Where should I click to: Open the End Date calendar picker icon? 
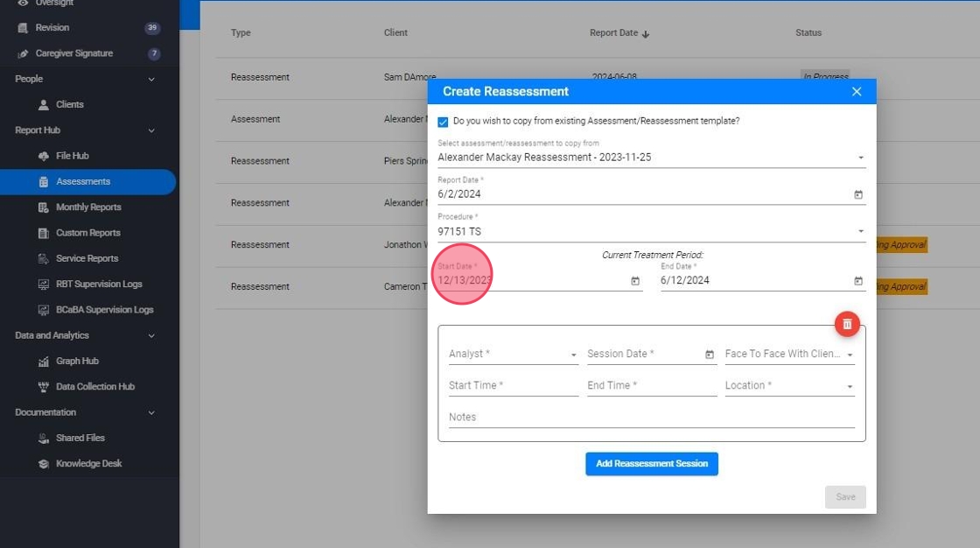click(858, 281)
